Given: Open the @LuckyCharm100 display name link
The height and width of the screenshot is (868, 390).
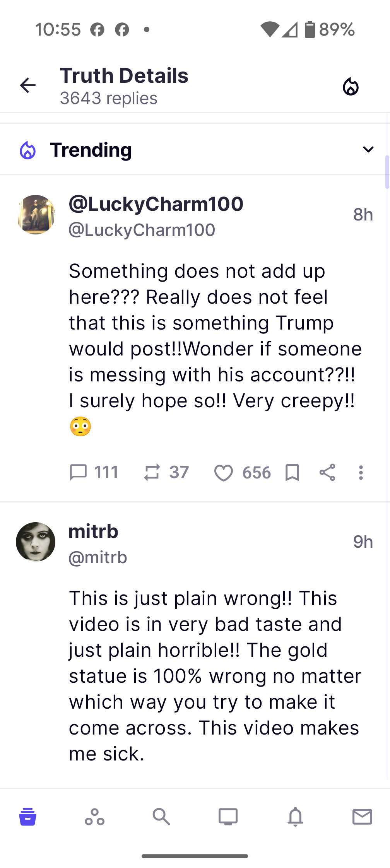Looking at the screenshot, I should [x=156, y=204].
